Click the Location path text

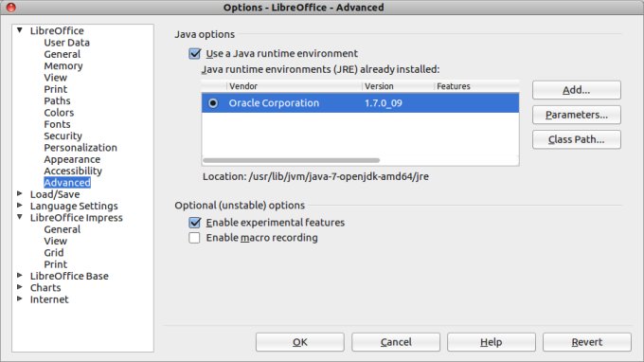coord(315,176)
